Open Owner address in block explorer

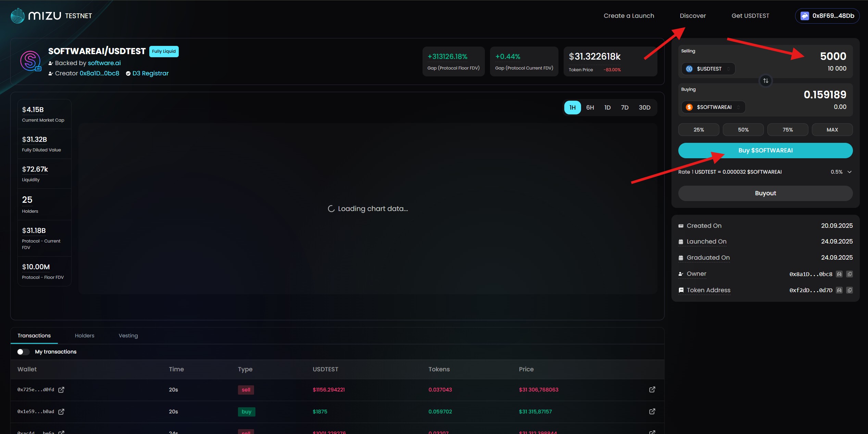point(839,274)
